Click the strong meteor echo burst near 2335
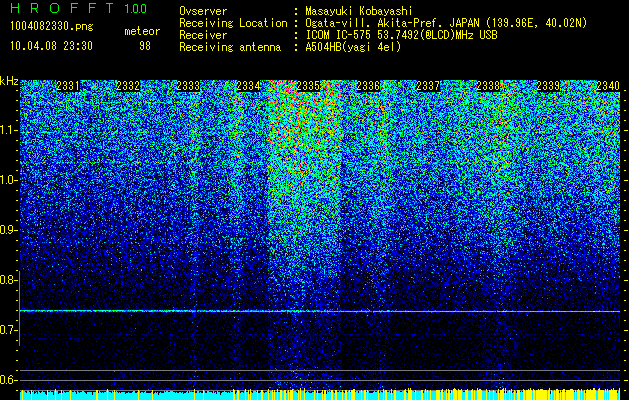The width and height of the screenshot is (629, 400). pos(303,181)
